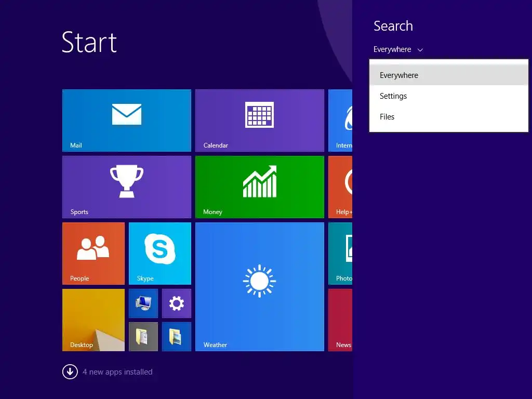Open the Pictures folder tile
532x399 pixels.
177,337
